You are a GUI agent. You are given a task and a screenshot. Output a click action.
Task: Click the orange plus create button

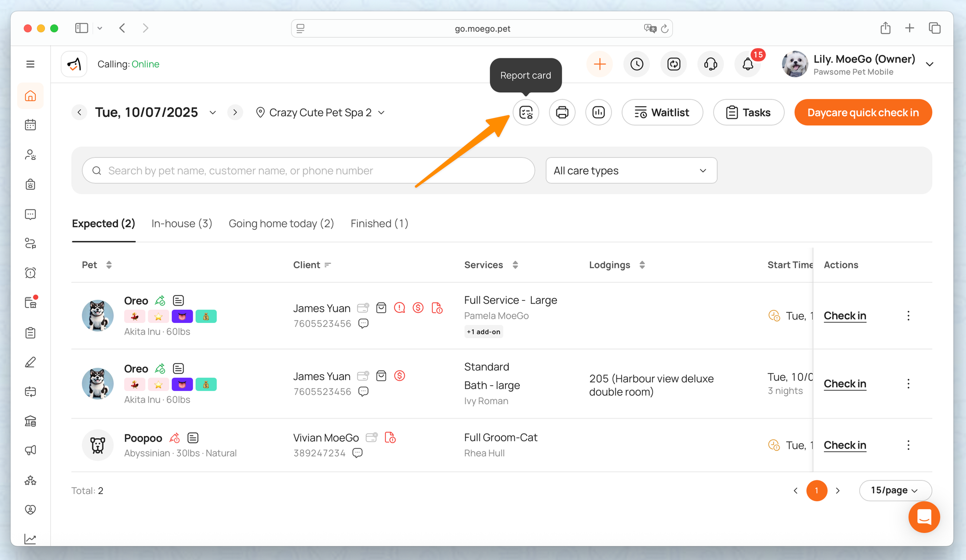click(599, 64)
